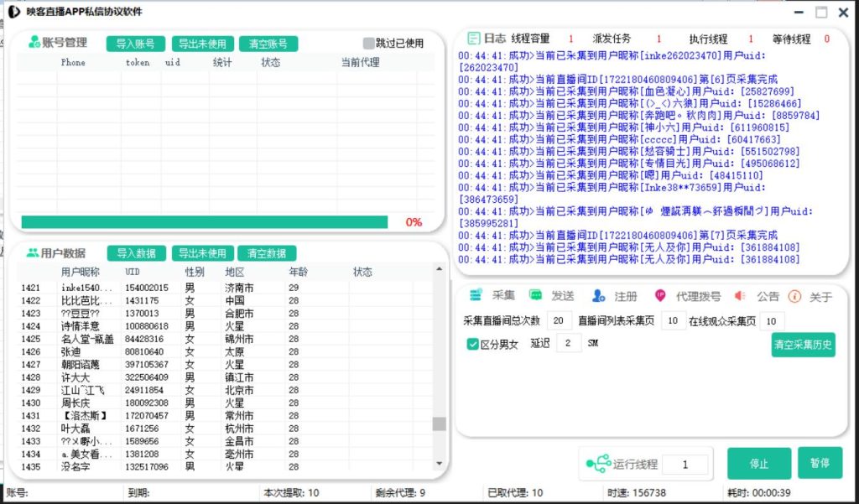
Task: Click the 暂停 pause button
Action: click(820, 464)
